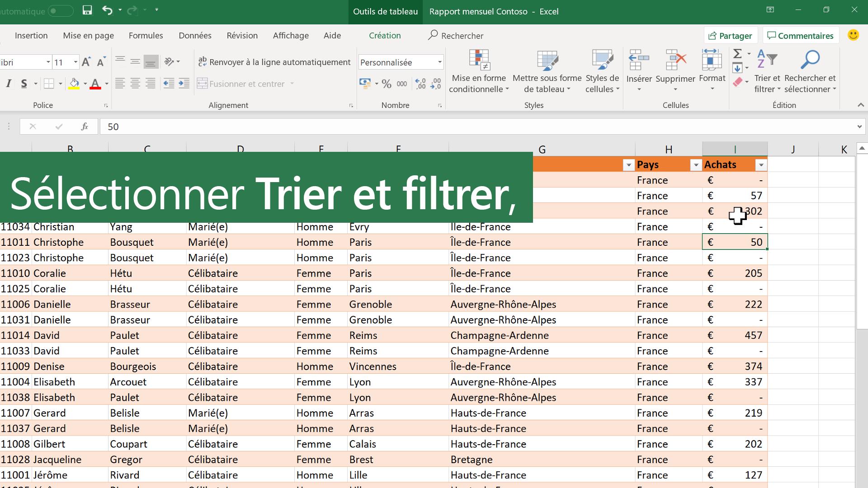
Task: Switch to the Données ribbon tab
Action: [x=195, y=35]
